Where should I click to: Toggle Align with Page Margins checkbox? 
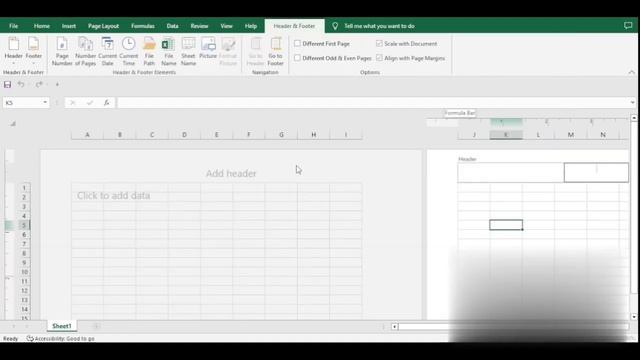click(x=379, y=58)
